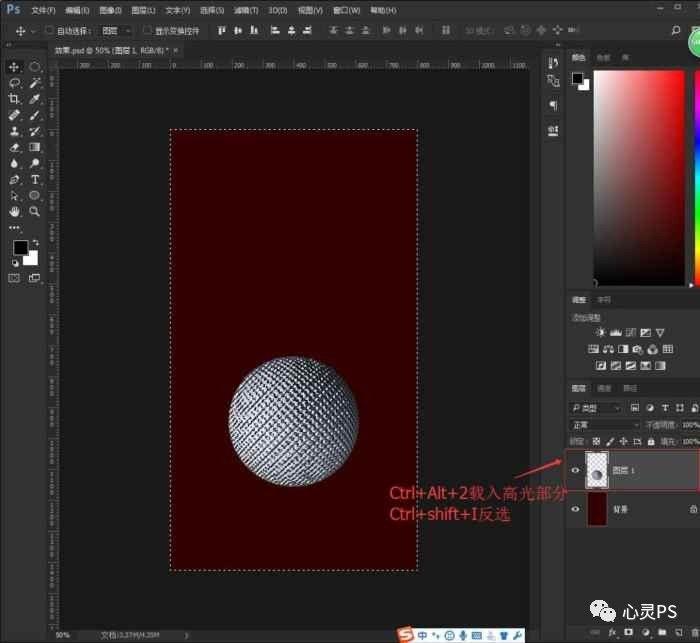Select the Pen tool

pos(14,180)
